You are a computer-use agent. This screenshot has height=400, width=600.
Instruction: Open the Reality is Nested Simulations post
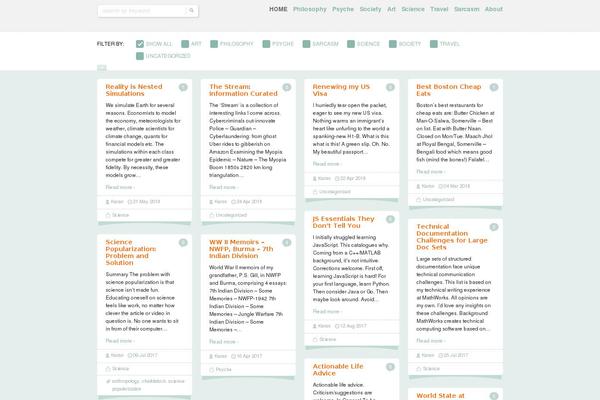[134, 90]
